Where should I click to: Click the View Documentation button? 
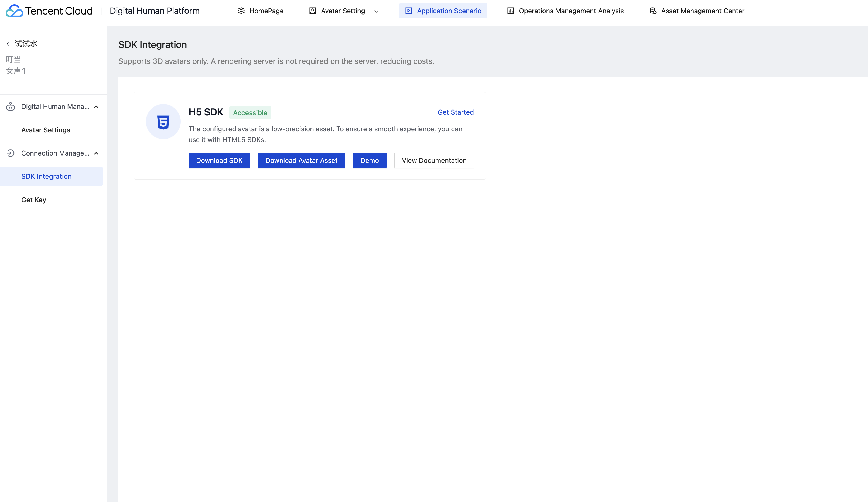tap(434, 160)
